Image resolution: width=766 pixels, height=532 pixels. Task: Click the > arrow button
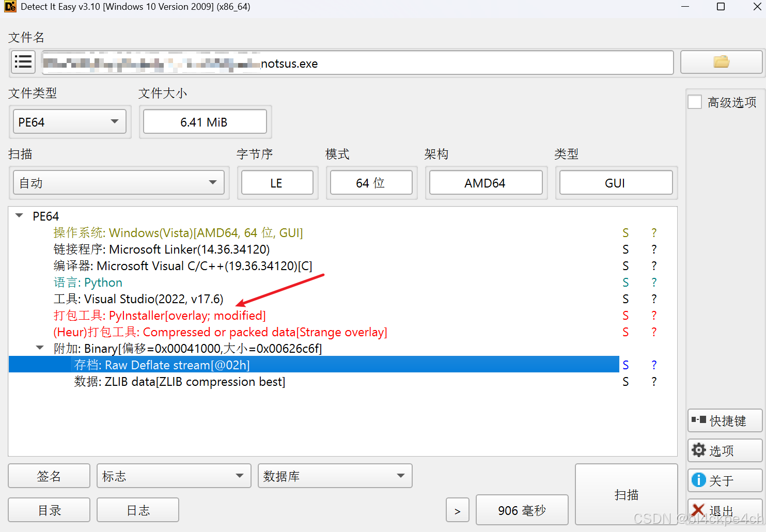click(458, 510)
